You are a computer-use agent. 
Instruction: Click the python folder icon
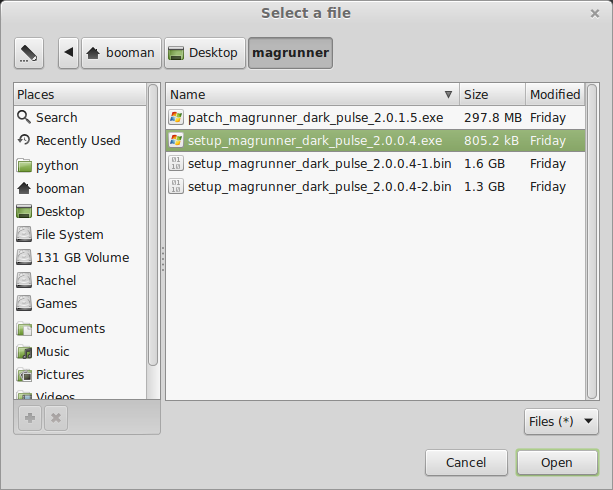pyautogui.click(x=24, y=165)
